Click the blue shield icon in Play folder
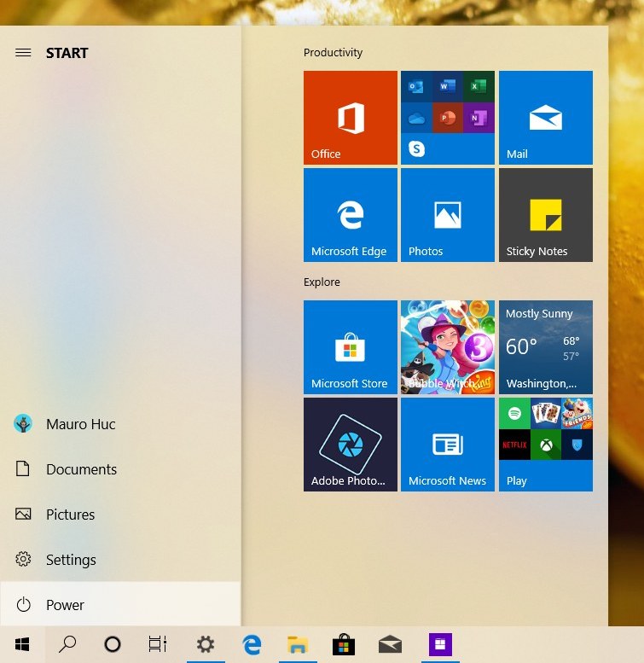Viewport: 644px width, 663px height. 577,445
